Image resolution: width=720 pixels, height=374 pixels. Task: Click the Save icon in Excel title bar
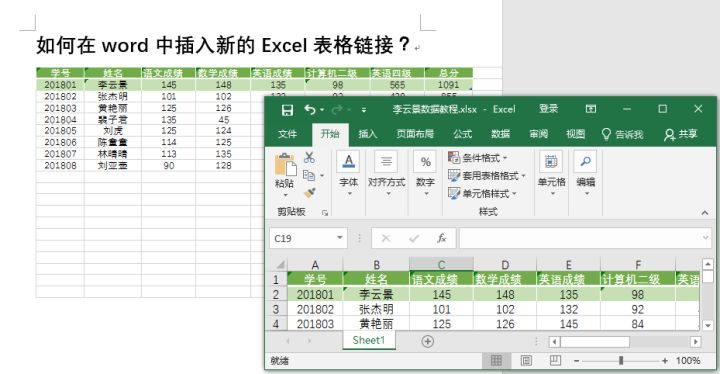coord(287,110)
